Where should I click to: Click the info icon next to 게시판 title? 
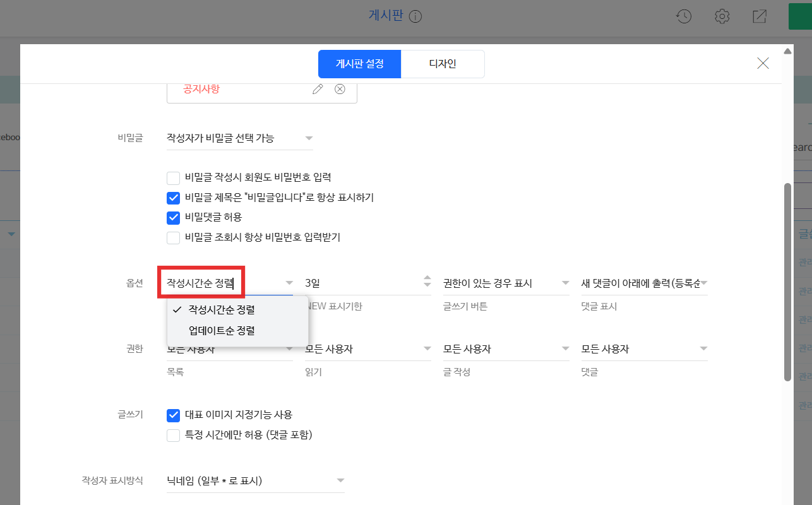415,17
